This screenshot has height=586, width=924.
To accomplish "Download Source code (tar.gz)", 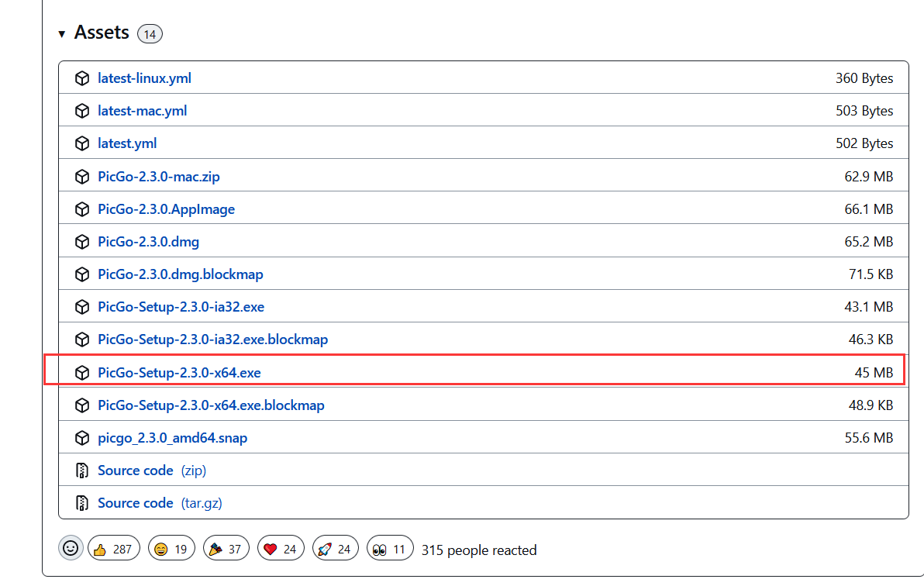I will [160, 503].
